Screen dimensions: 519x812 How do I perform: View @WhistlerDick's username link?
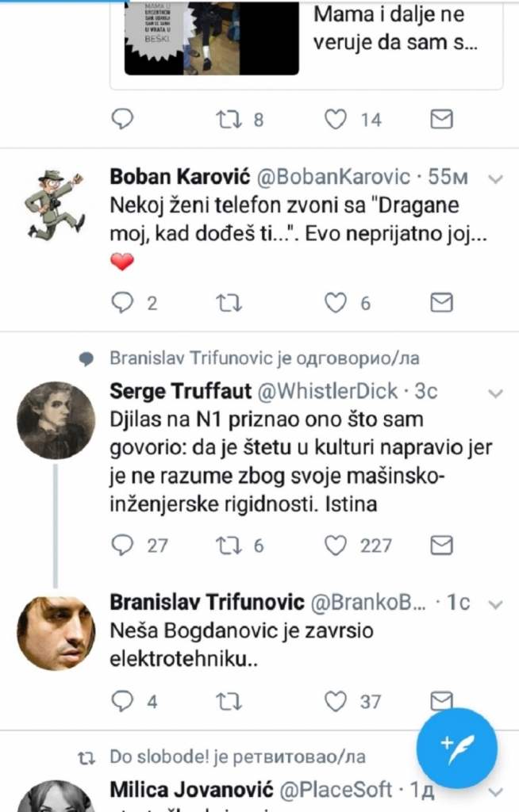point(321,393)
